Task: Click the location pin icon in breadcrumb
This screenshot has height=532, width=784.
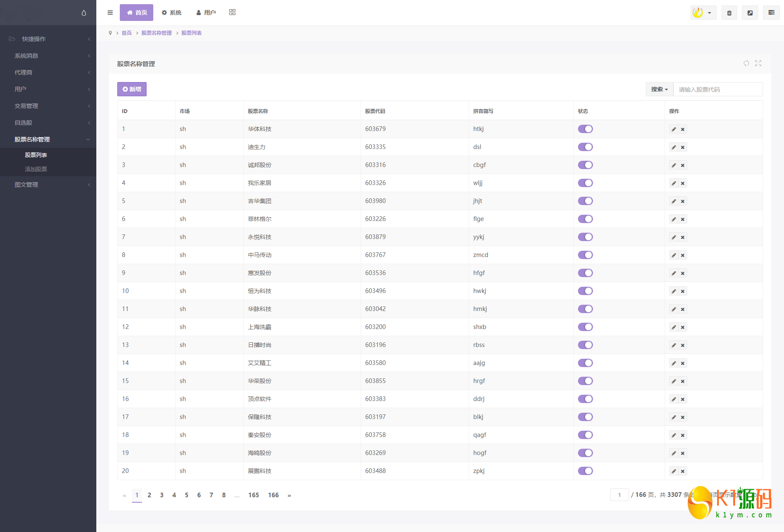Action: 110,33
